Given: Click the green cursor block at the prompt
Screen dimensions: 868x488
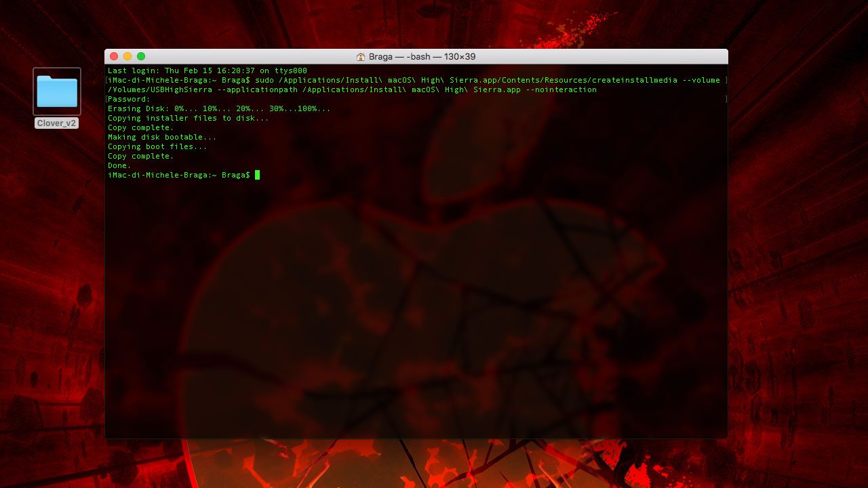Looking at the screenshot, I should [x=258, y=175].
